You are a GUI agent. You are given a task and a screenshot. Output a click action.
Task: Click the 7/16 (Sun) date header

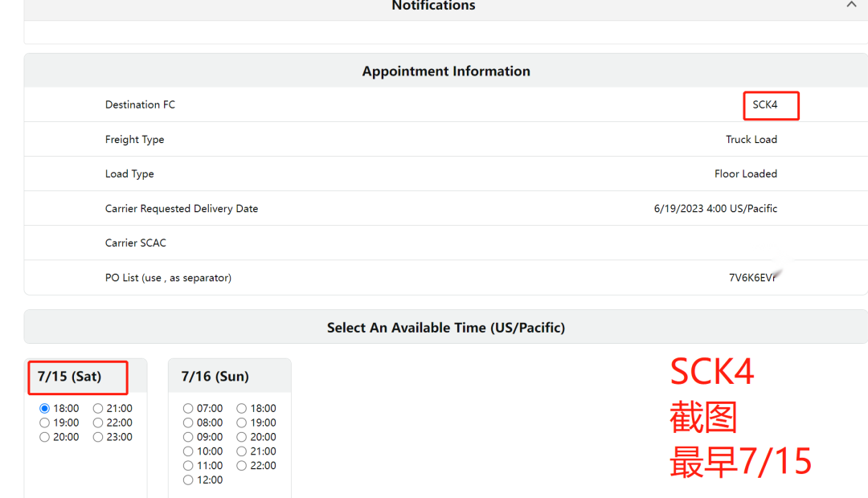(x=215, y=377)
